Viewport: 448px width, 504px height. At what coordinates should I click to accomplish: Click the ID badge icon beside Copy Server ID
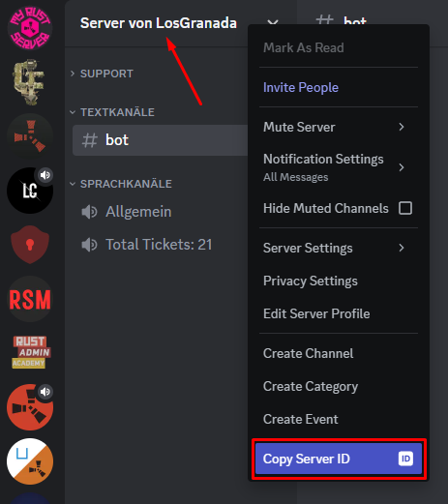point(405,459)
